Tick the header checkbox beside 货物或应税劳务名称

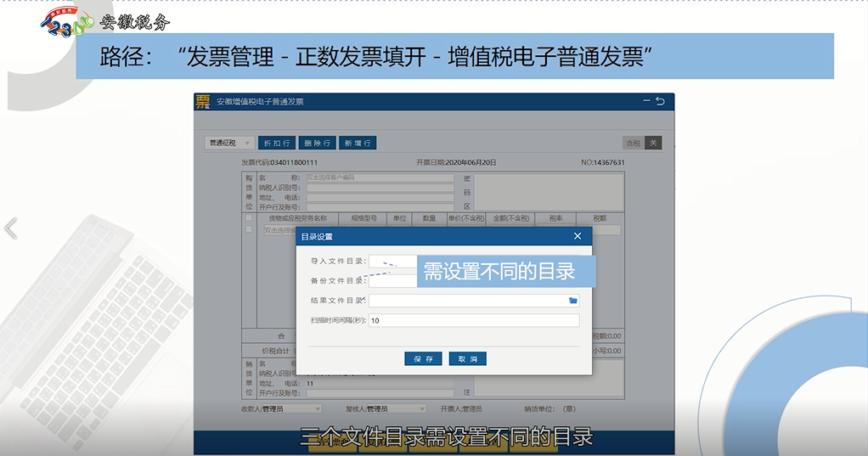point(249,218)
